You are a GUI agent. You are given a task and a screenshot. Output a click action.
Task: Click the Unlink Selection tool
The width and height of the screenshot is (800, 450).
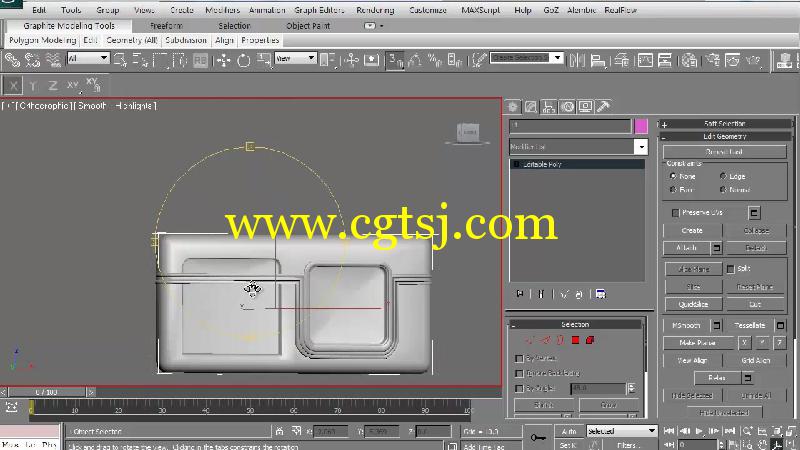pyautogui.click(x=32, y=61)
